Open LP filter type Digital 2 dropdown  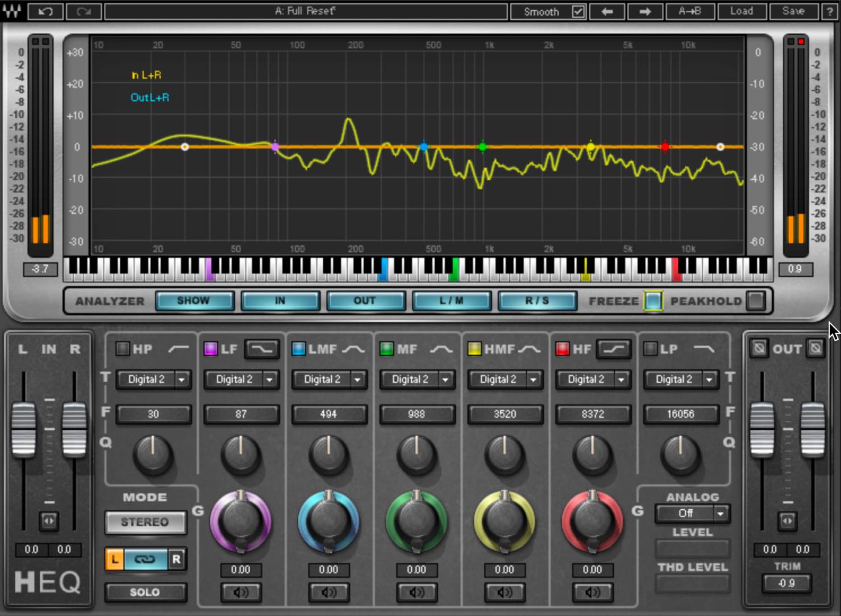[x=681, y=379]
